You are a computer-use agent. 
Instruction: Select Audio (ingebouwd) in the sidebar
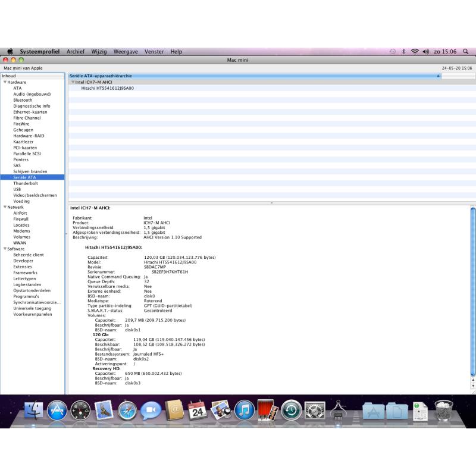32,94
